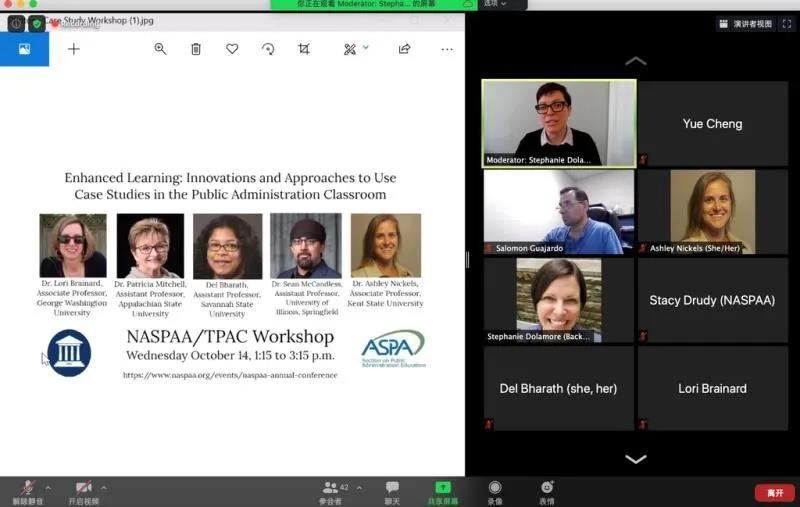
Task: Expand video options arrow next to camera
Action: coord(104,487)
